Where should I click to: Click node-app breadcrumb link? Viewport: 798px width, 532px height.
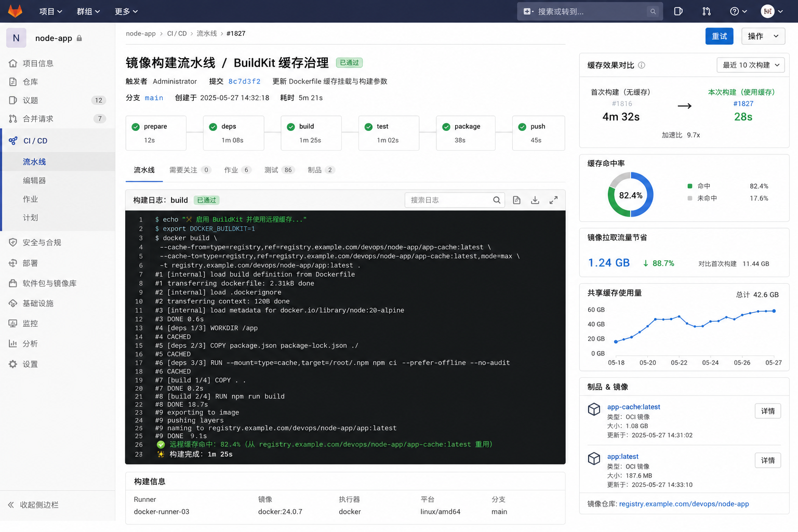click(x=141, y=33)
